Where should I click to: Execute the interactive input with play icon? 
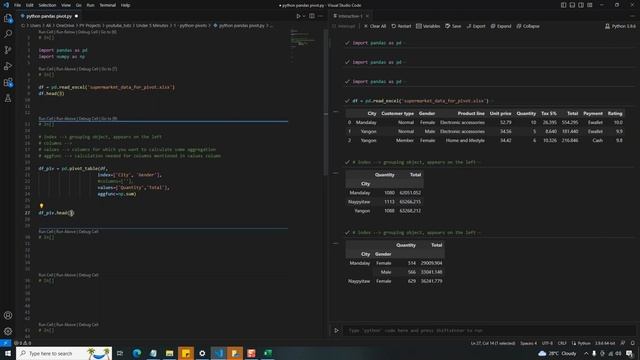pyautogui.click(x=336, y=331)
